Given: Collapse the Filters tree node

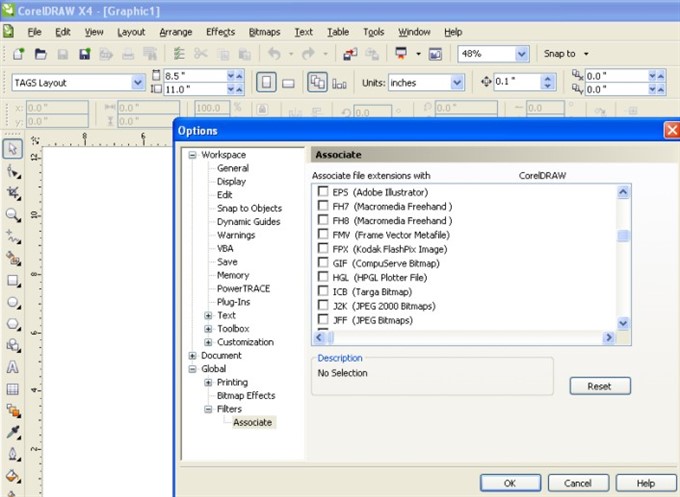Looking at the screenshot, I should 208,409.
